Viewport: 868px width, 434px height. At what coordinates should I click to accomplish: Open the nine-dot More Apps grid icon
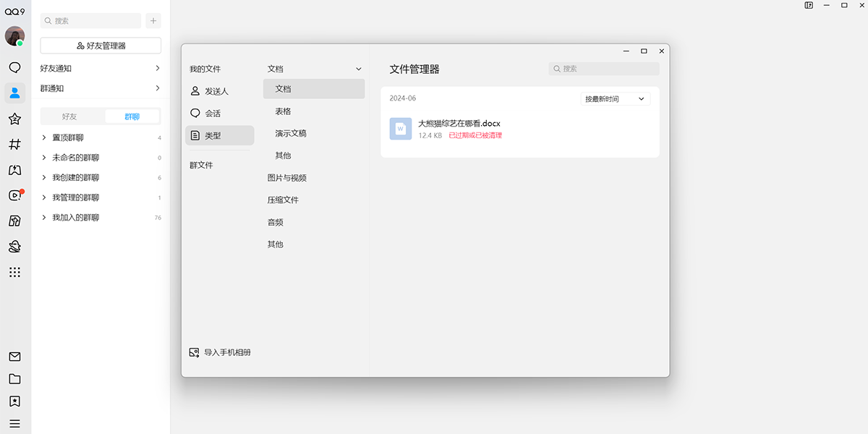coord(14,271)
